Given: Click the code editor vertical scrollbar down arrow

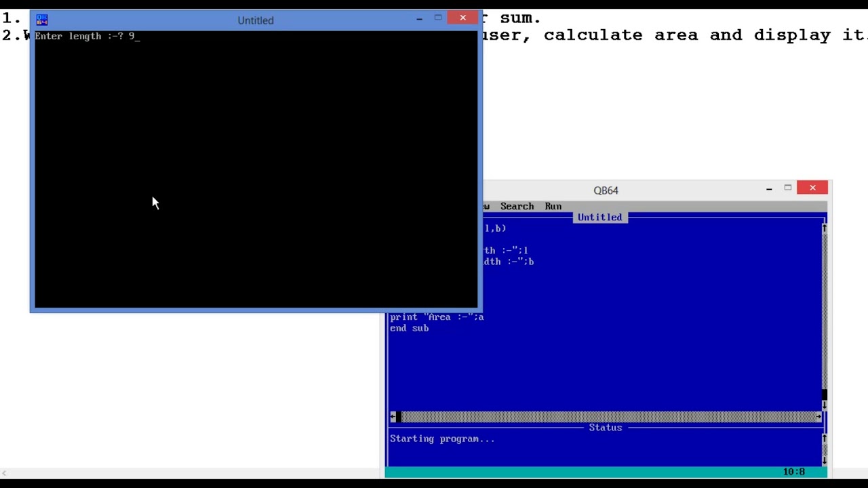Looking at the screenshot, I should tap(825, 405).
